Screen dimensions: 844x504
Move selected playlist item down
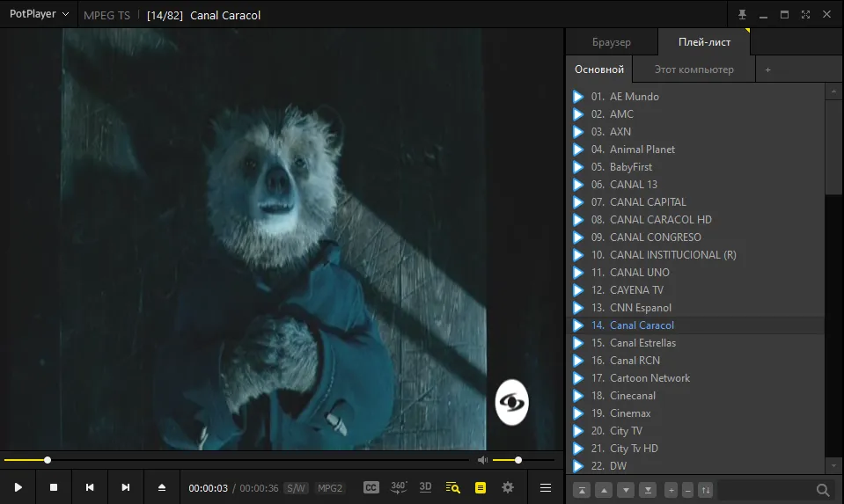coord(626,490)
